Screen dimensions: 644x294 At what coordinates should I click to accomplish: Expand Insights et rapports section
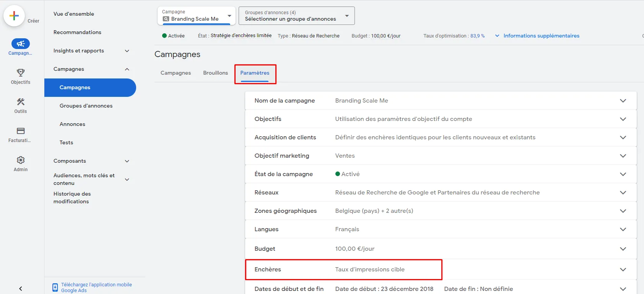(x=127, y=51)
